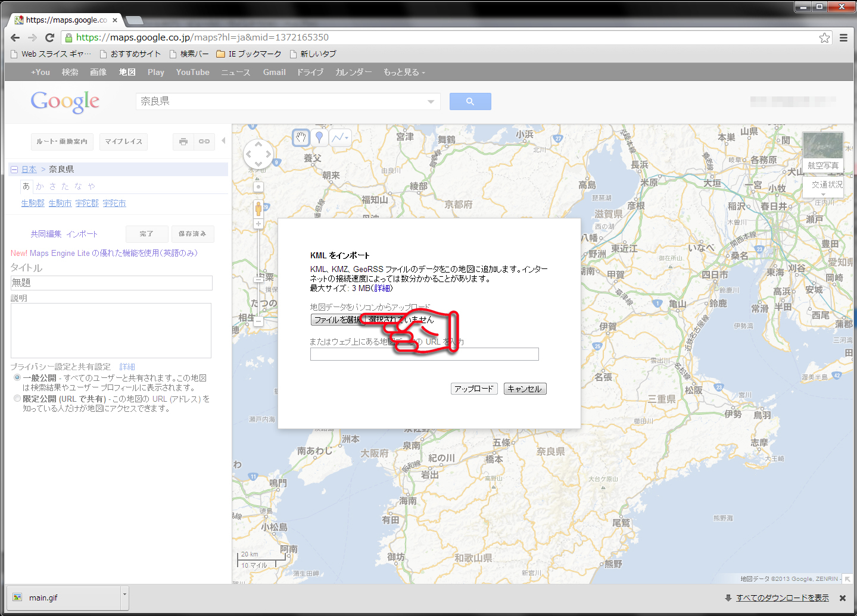Image resolution: width=857 pixels, height=616 pixels.
Task: Click the キャンセル button
Action: [x=525, y=389]
